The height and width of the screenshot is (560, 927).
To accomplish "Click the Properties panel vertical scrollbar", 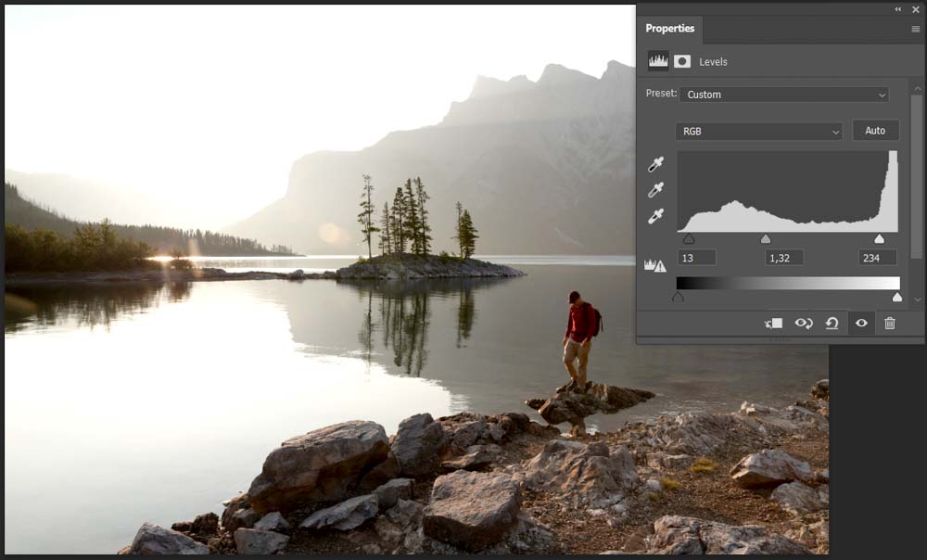I will pos(917,176).
